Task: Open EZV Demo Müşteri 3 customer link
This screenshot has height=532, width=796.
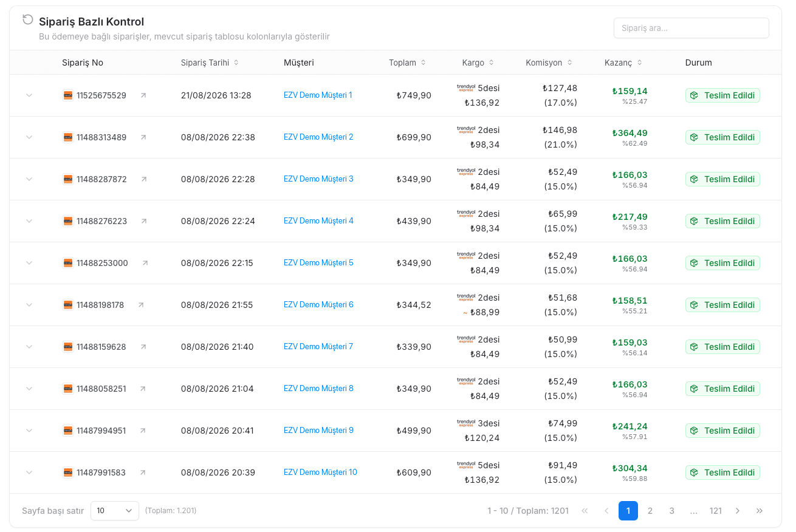Action: pos(318,179)
